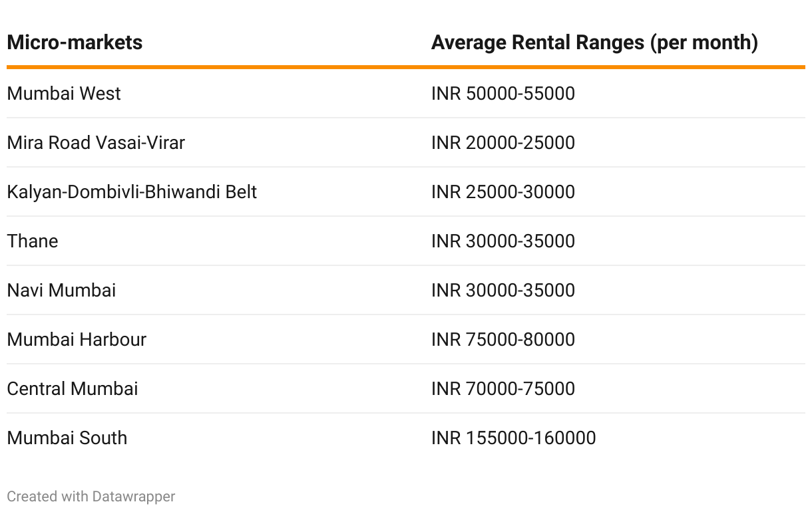Click the INR 50000-55000 rental value
This screenshot has width=812, height=512.
tap(503, 93)
